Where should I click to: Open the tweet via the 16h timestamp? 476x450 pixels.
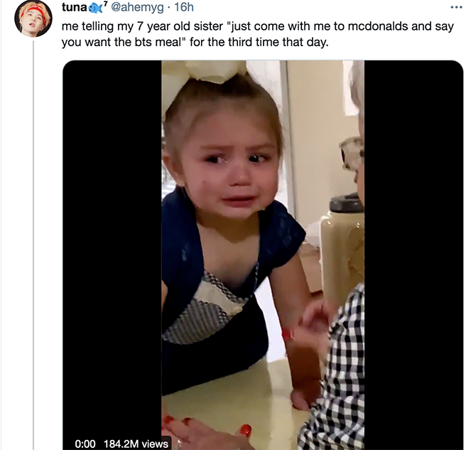[184, 7]
